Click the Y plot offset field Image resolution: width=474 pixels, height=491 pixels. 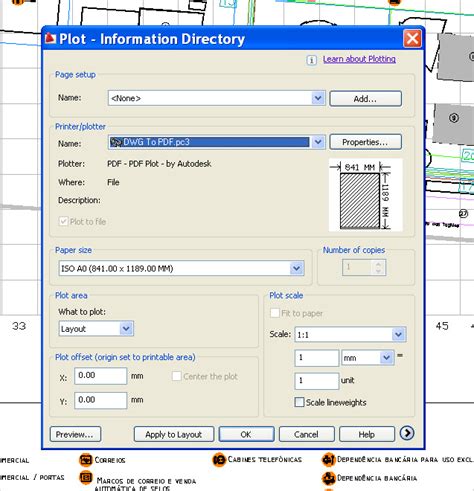pyautogui.click(x=100, y=400)
